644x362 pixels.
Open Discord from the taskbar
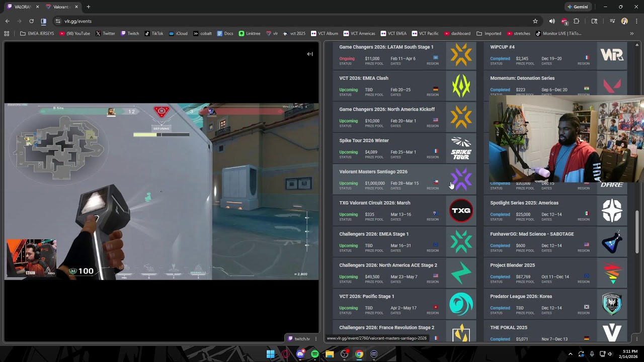click(x=300, y=354)
